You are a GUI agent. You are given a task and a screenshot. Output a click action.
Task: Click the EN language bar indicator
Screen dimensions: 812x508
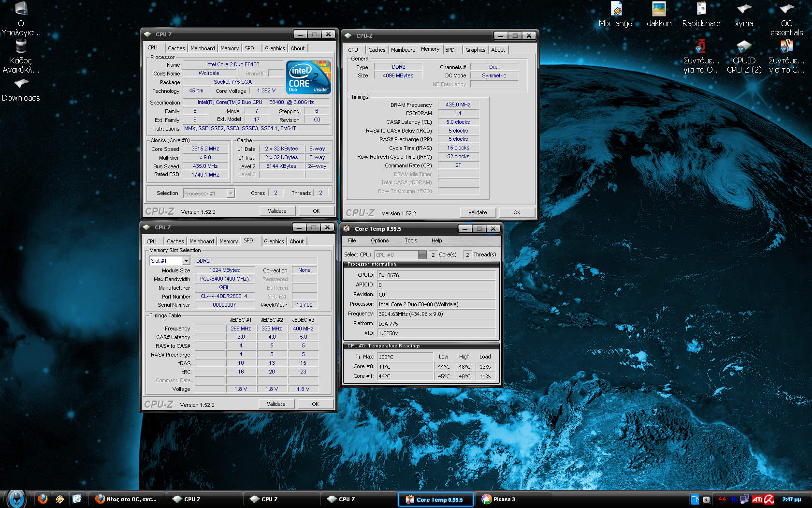[x=695, y=499]
